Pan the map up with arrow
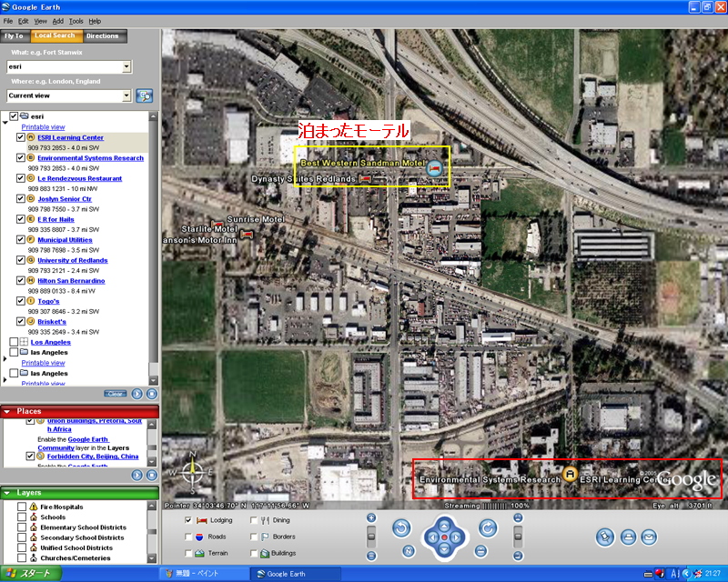The image size is (728, 582). pos(444,526)
